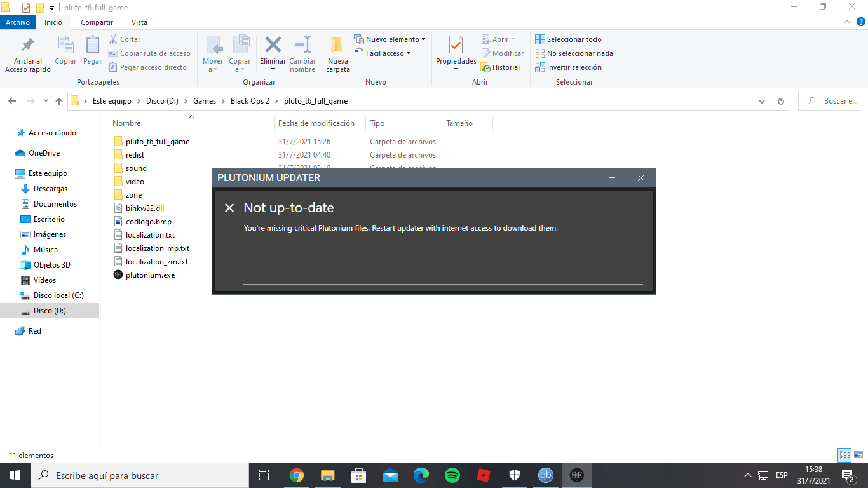This screenshot has height=488, width=868.
Task: Click Disco (D:) in the breadcrumb path
Action: pos(162,101)
